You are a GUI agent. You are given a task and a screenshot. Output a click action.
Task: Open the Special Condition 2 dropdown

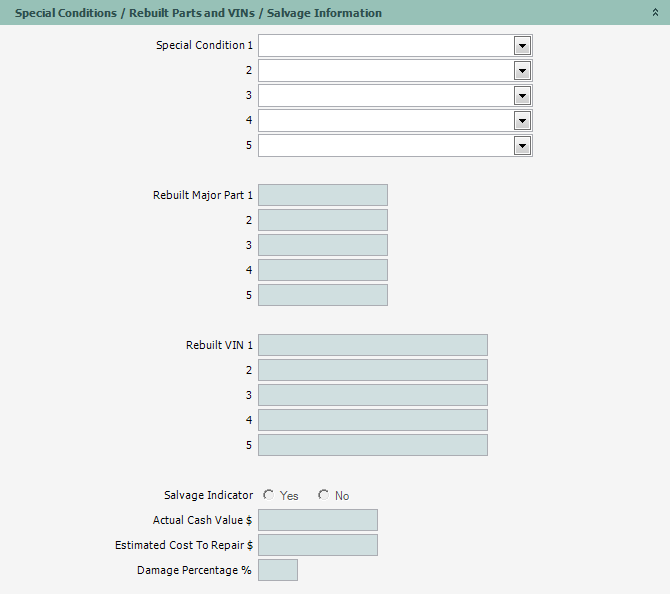click(522, 71)
